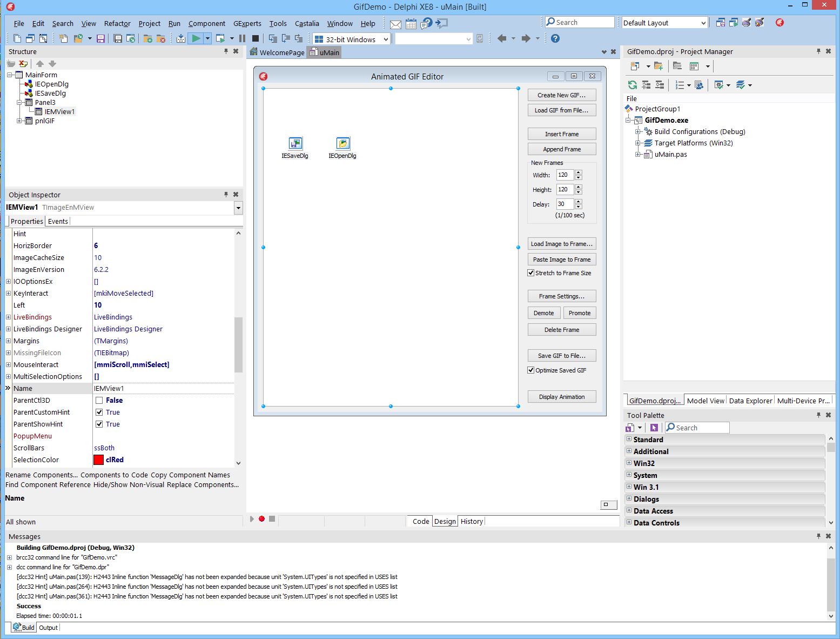Click the Add file to project icon
Image resolution: width=840 pixels, height=639 pixels.
[x=147, y=39]
